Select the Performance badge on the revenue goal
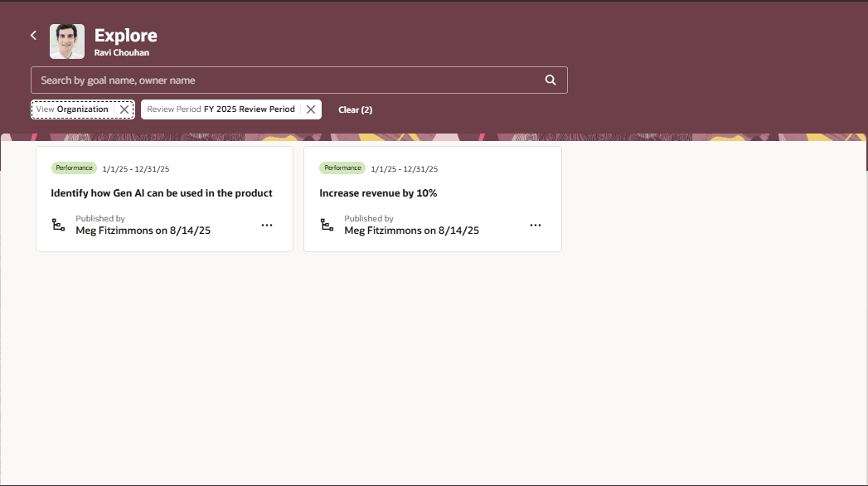 (x=342, y=168)
